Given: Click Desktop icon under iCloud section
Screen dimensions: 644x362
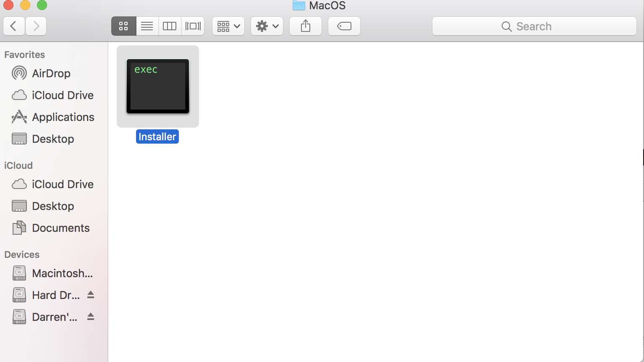Looking at the screenshot, I should coord(19,206).
